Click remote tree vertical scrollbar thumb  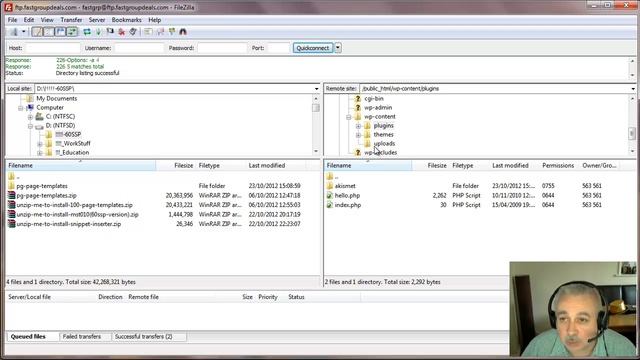(632, 133)
